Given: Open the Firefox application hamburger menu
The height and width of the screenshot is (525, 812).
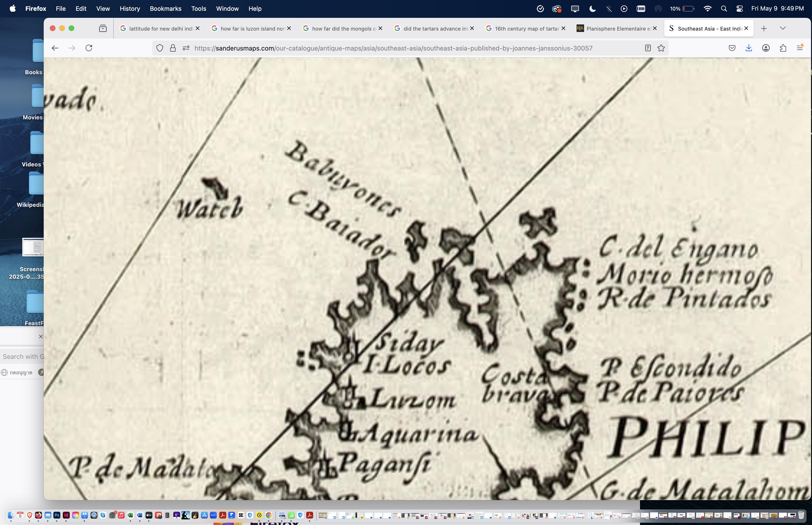Looking at the screenshot, I should [x=800, y=48].
